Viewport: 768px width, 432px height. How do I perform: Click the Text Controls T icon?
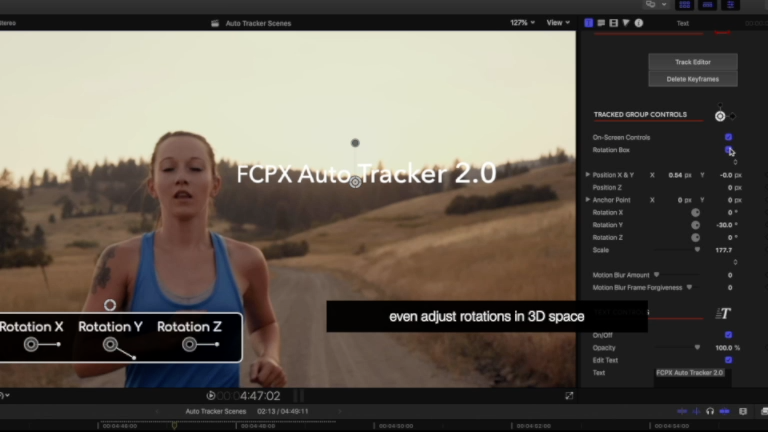coord(723,313)
